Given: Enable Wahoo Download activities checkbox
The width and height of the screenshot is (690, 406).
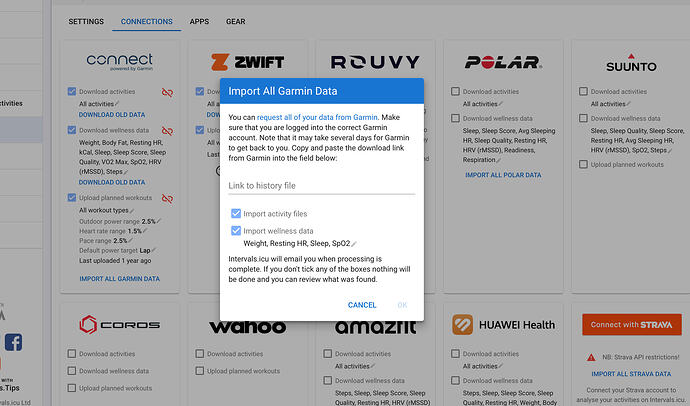Looking at the screenshot, I should (200, 354).
